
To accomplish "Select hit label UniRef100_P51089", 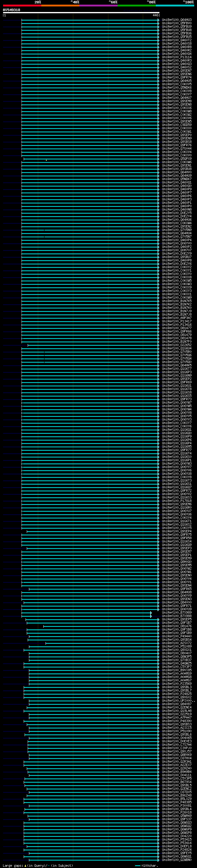I will click(x=176, y=646).
